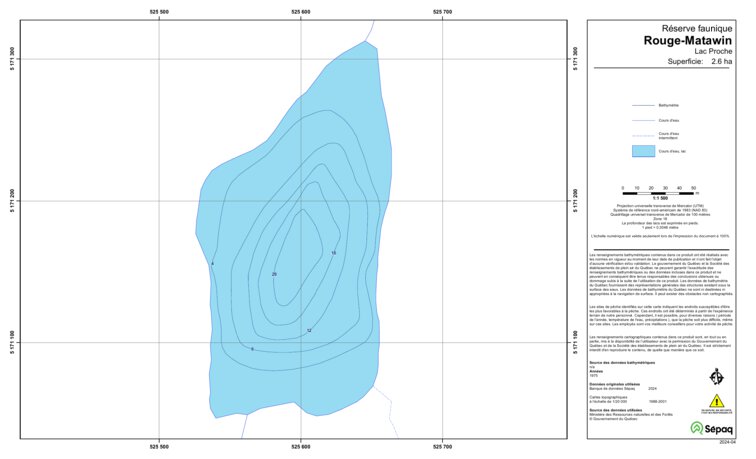
Task: Click the "Cartes topographiques" source line
Action: [608, 397]
